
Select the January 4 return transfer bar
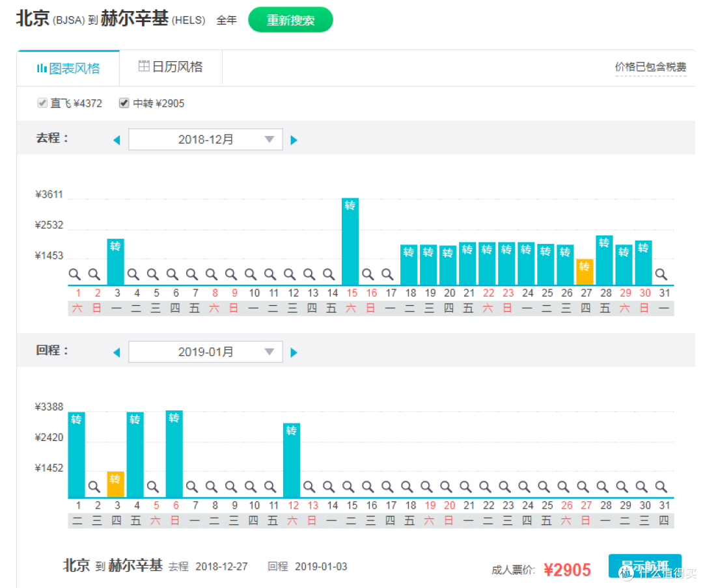point(135,455)
